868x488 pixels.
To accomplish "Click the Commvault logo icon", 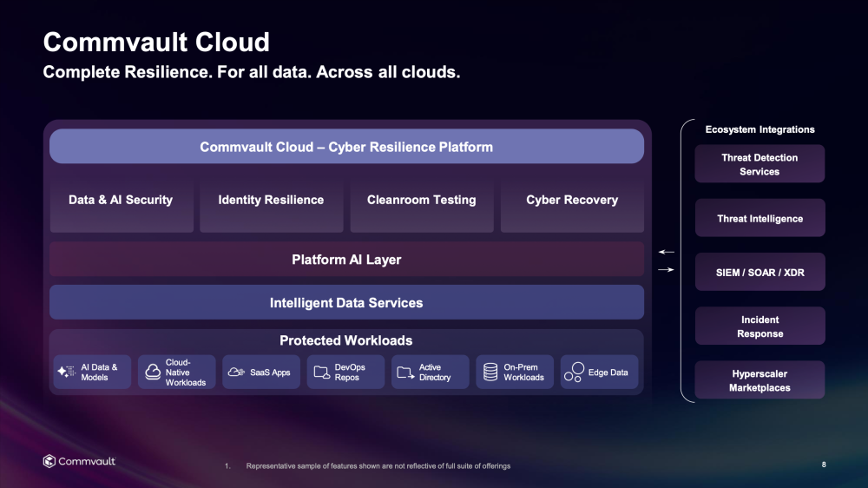I will pyautogui.click(x=49, y=461).
